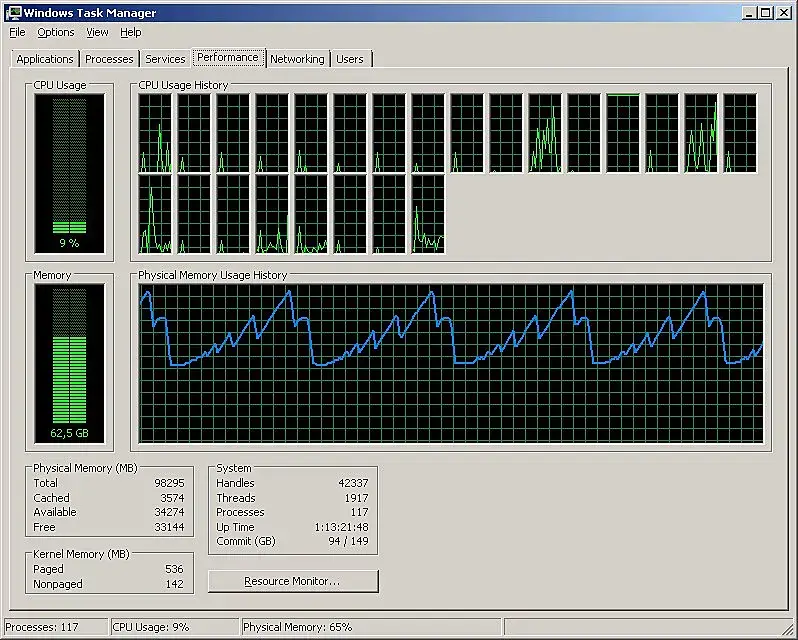Minimize the Task Manager window
This screenshot has height=640, width=798.
(x=749, y=13)
